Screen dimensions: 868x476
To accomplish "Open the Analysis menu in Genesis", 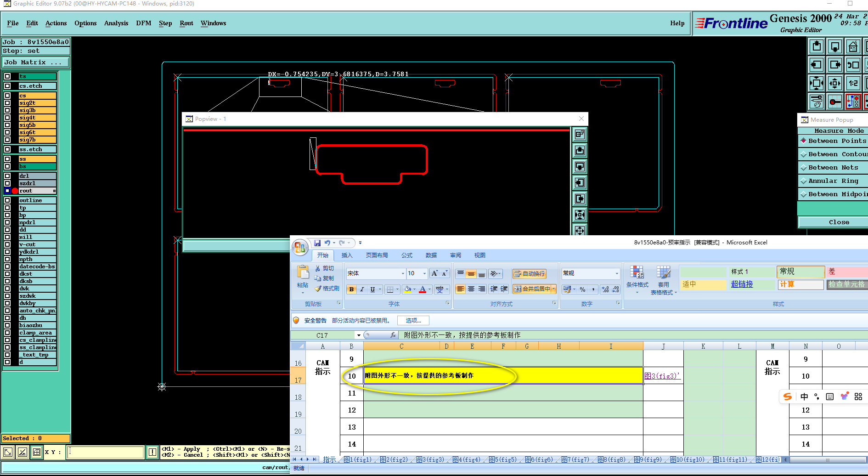I will (x=116, y=23).
